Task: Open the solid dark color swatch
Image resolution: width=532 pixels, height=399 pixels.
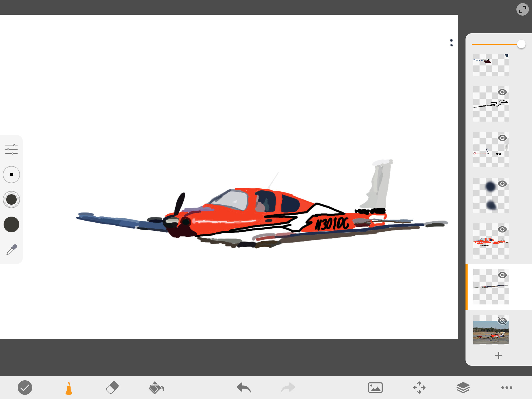Action: click(11, 224)
